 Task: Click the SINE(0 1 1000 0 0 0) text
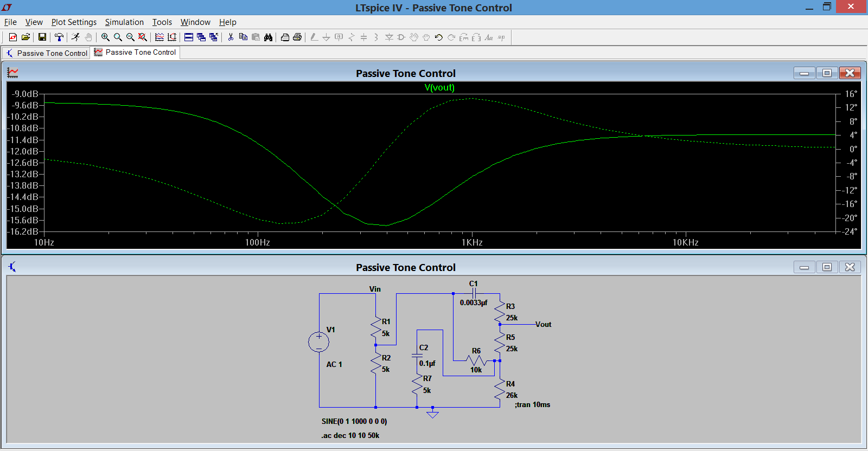[354, 421]
